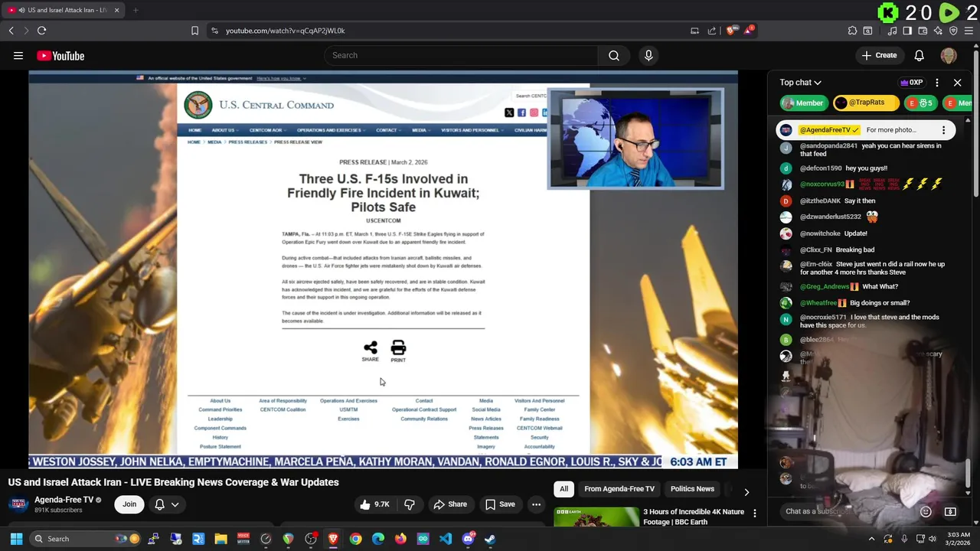Click the Join membership button
This screenshot has width=980, height=551.
129,504
